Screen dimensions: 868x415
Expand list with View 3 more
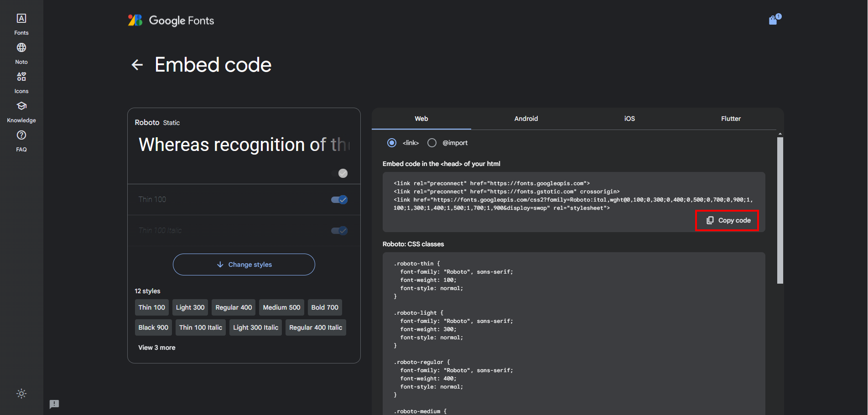(x=157, y=348)
